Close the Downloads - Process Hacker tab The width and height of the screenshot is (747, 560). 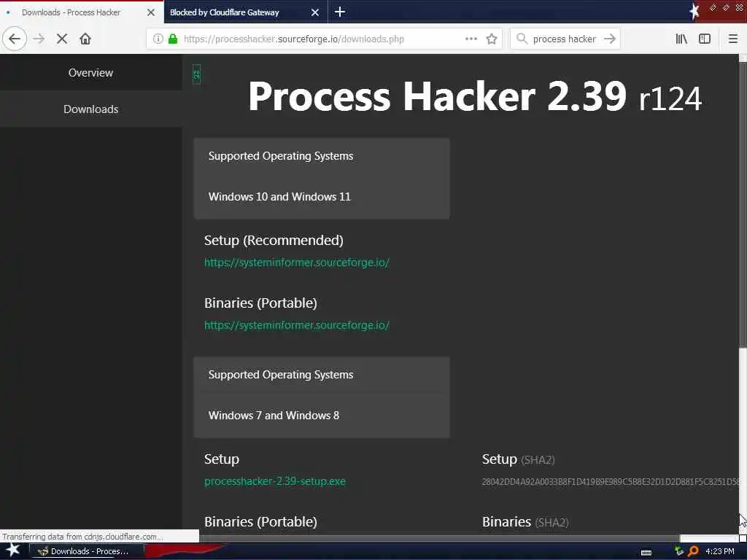(x=150, y=12)
